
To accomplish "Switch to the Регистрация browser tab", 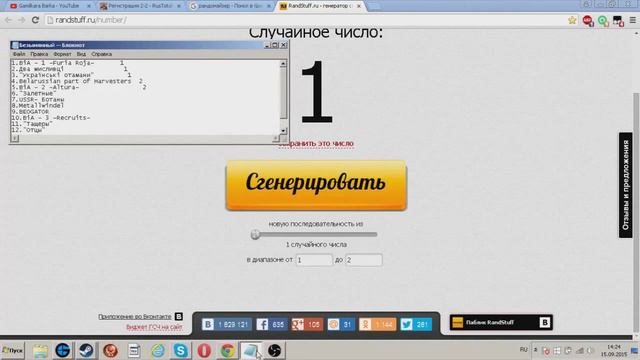I will pyautogui.click(x=140, y=6).
